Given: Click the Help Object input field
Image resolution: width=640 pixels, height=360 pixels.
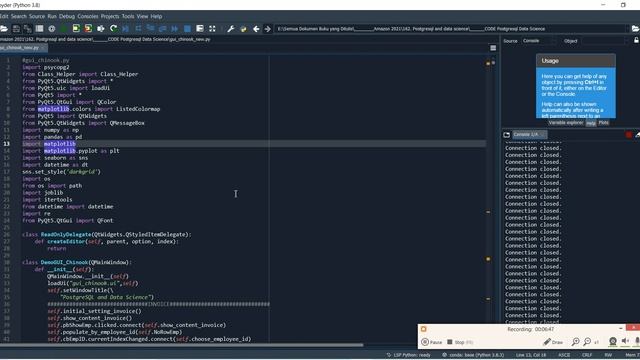Looking at the screenshot, I should click(605, 41).
